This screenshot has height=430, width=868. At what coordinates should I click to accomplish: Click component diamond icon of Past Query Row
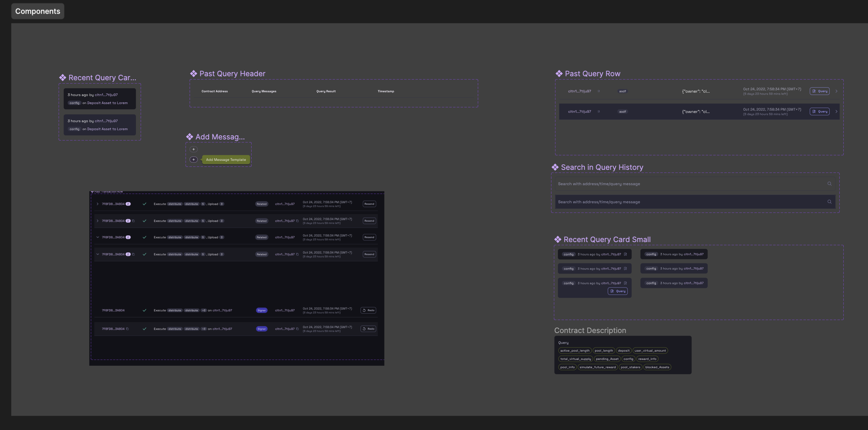coord(559,74)
